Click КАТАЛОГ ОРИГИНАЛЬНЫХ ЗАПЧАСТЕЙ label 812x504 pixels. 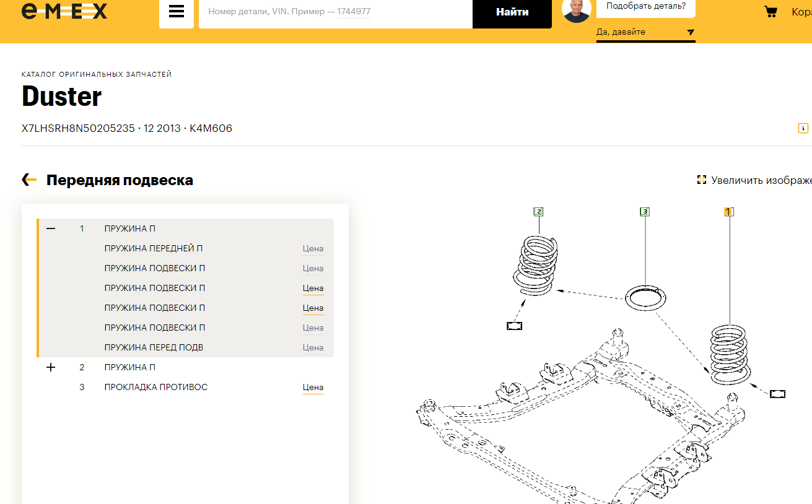(x=97, y=74)
